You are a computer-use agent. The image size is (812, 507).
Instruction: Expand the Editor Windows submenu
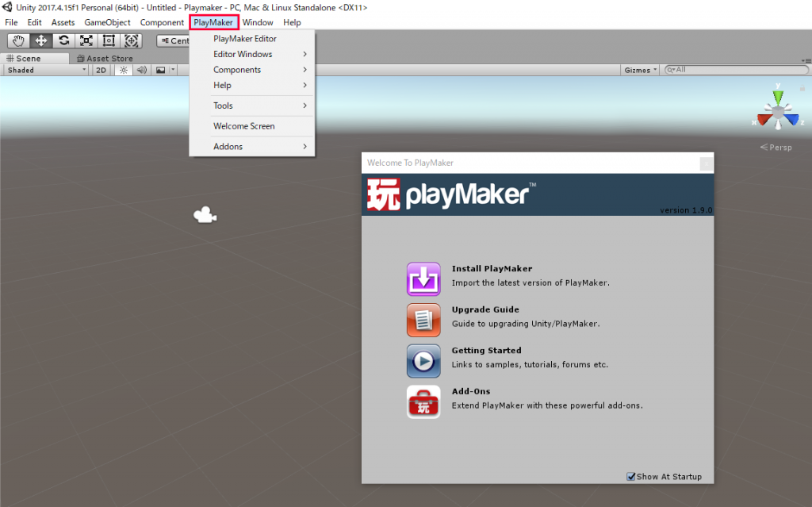pyautogui.click(x=242, y=54)
